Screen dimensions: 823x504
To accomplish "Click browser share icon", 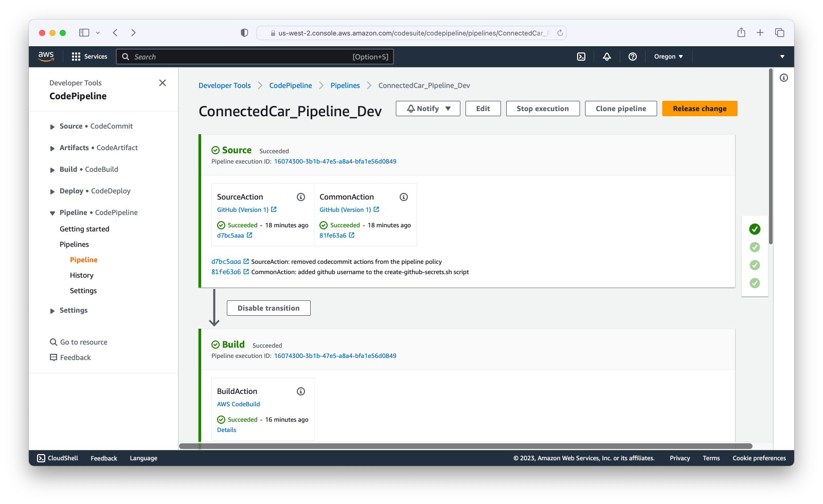I will click(x=741, y=32).
